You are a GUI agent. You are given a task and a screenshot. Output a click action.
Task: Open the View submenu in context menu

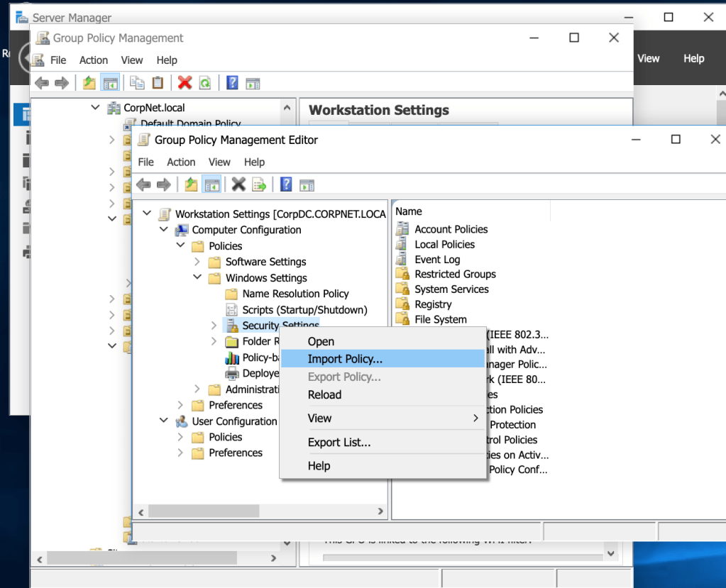click(x=320, y=418)
